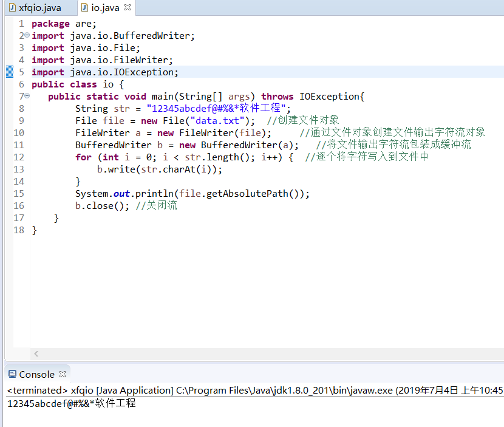This screenshot has width=504, height=427.
Task: Click the italic 'out' field on line 15
Action: click(x=121, y=194)
